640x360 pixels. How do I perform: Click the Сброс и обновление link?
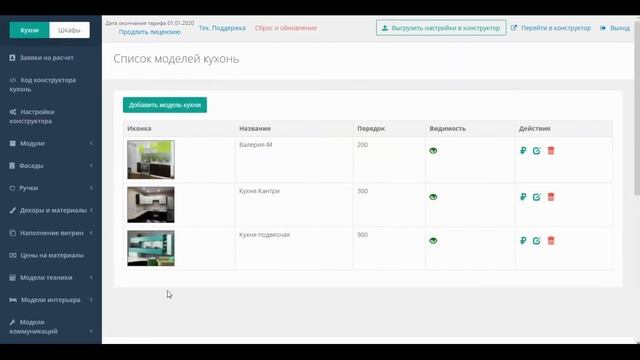(x=286, y=28)
